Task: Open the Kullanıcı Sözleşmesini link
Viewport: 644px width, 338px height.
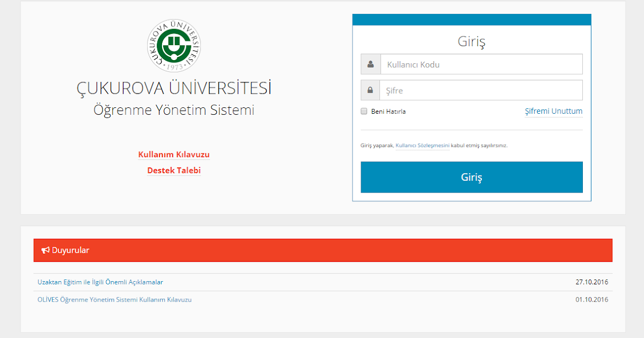Action: 422,145
